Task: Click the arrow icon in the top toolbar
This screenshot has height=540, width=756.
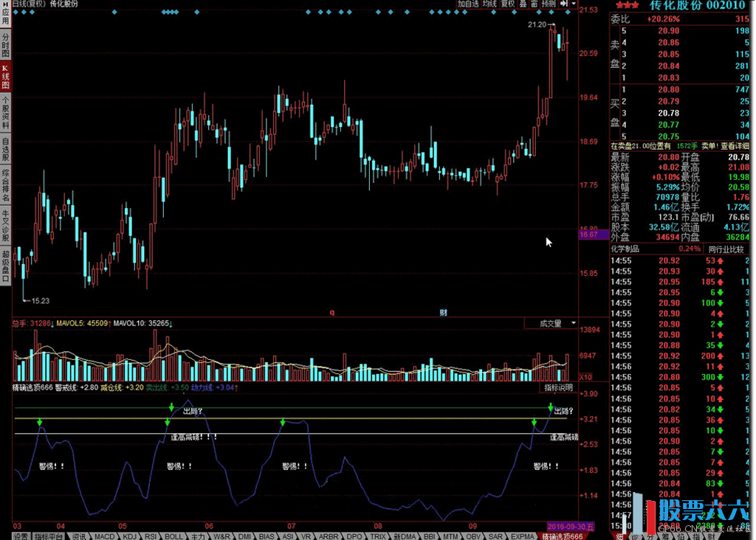Action: pos(564,4)
